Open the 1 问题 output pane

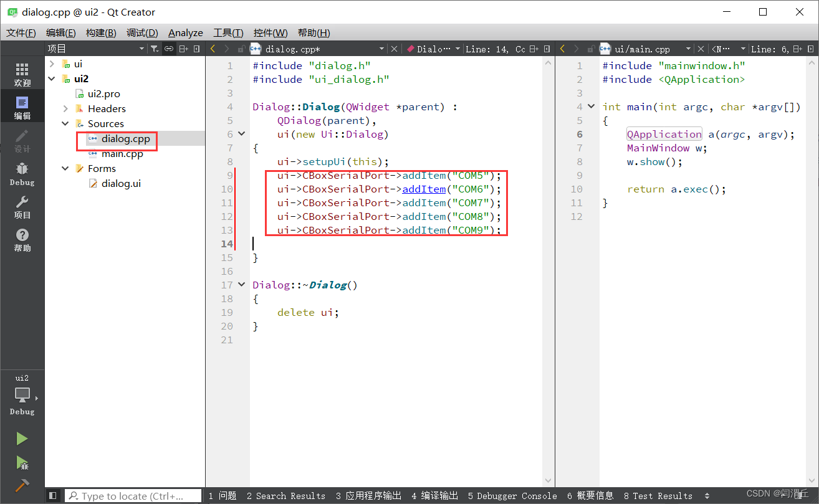(223, 496)
